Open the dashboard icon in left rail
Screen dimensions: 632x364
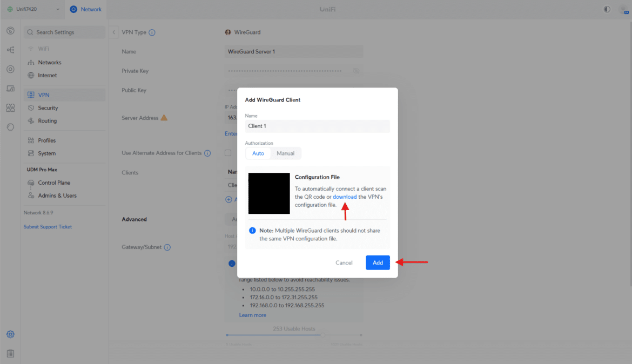point(10,31)
